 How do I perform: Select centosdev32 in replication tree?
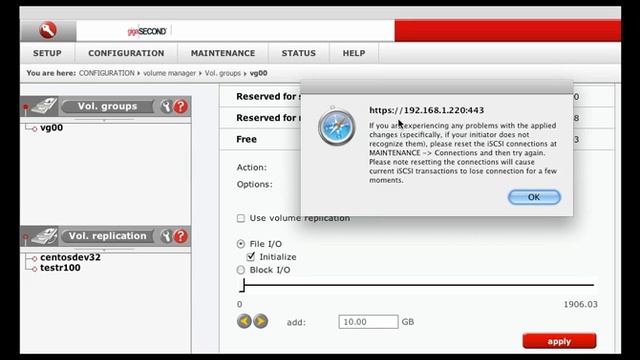[x=70, y=257]
